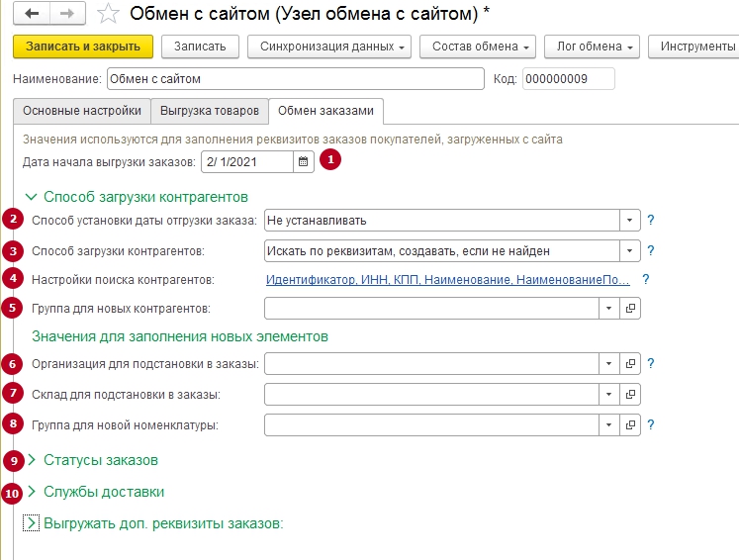
Task: Open dropdown for shipment date setting method
Action: (630, 221)
